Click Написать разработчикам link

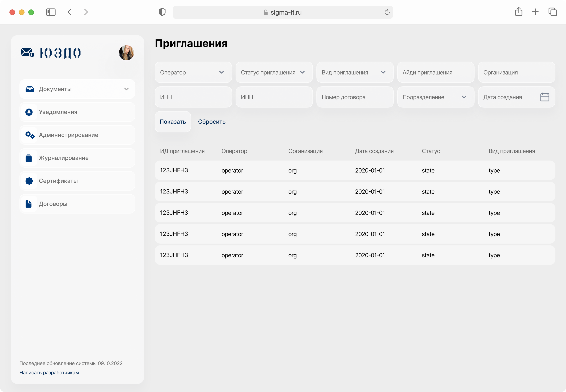click(x=49, y=373)
